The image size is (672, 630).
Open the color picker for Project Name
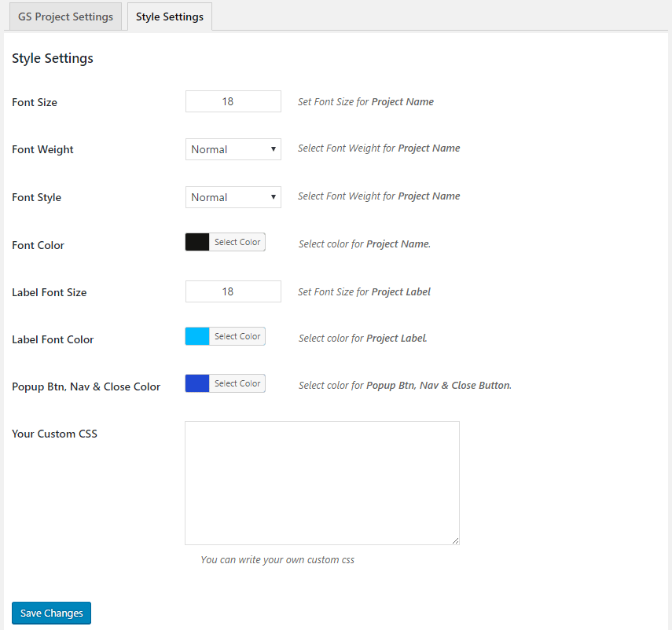pyautogui.click(x=237, y=241)
